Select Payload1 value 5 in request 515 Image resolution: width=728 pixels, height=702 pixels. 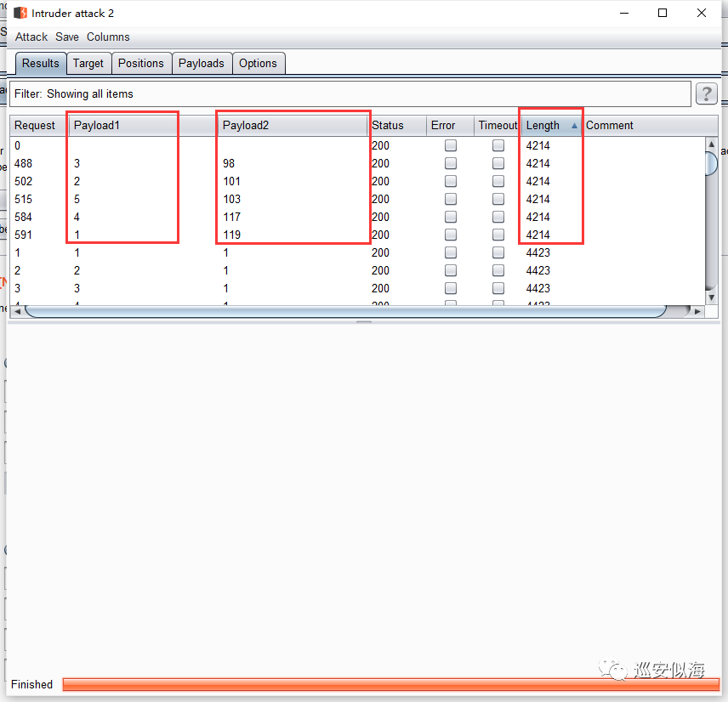77,199
